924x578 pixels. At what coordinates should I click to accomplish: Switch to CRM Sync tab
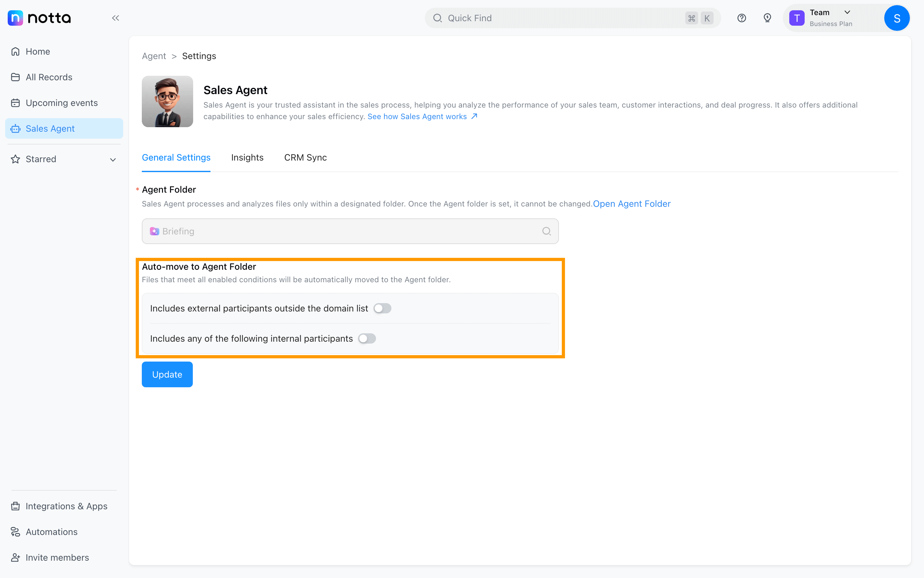click(305, 157)
